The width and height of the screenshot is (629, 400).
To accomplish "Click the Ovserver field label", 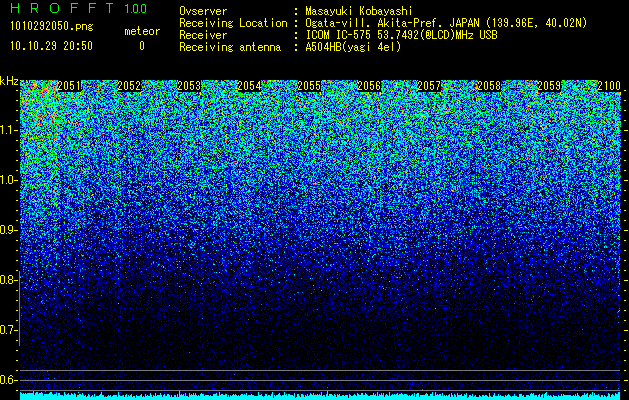I will pos(203,11).
